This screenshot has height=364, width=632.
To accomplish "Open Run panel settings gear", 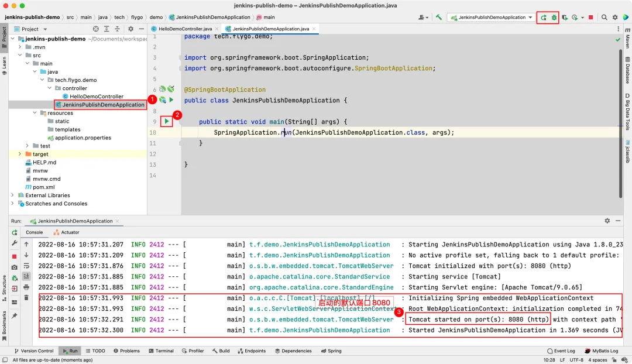I will (x=607, y=221).
